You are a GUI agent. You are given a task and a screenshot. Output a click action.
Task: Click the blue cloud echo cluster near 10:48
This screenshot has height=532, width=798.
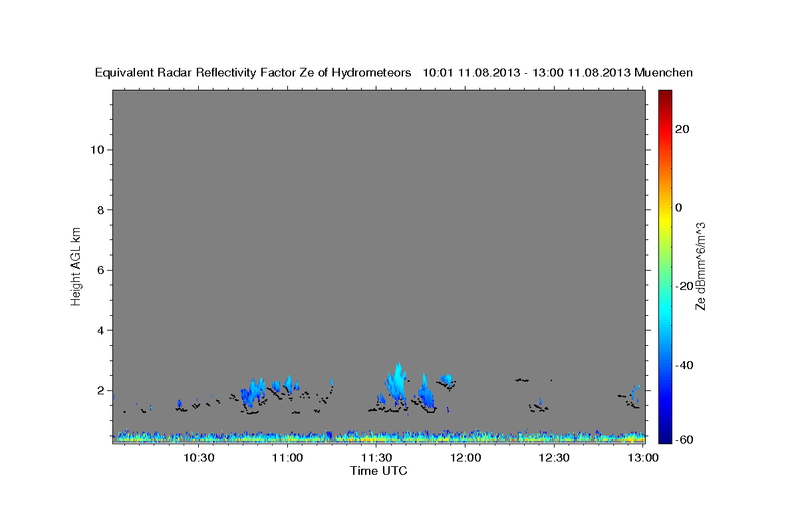(x=253, y=392)
